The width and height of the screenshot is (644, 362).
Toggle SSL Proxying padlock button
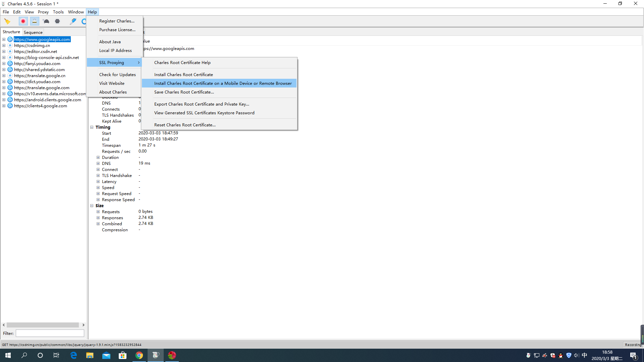click(35, 21)
